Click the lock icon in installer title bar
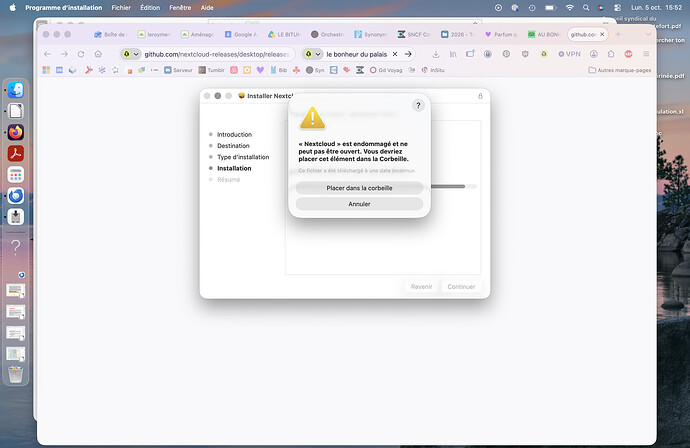Viewport: 690px width, 448px height. point(480,96)
